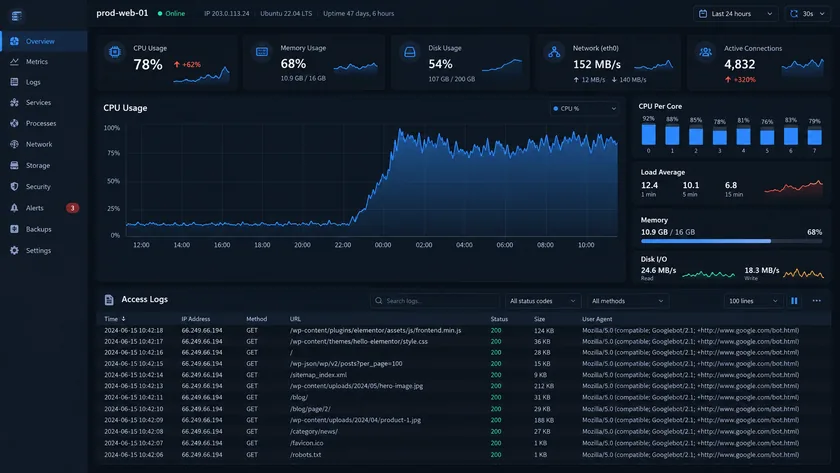Open the CPU % series dropdown
Image resolution: width=840 pixels, height=473 pixels.
coord(584,109)
